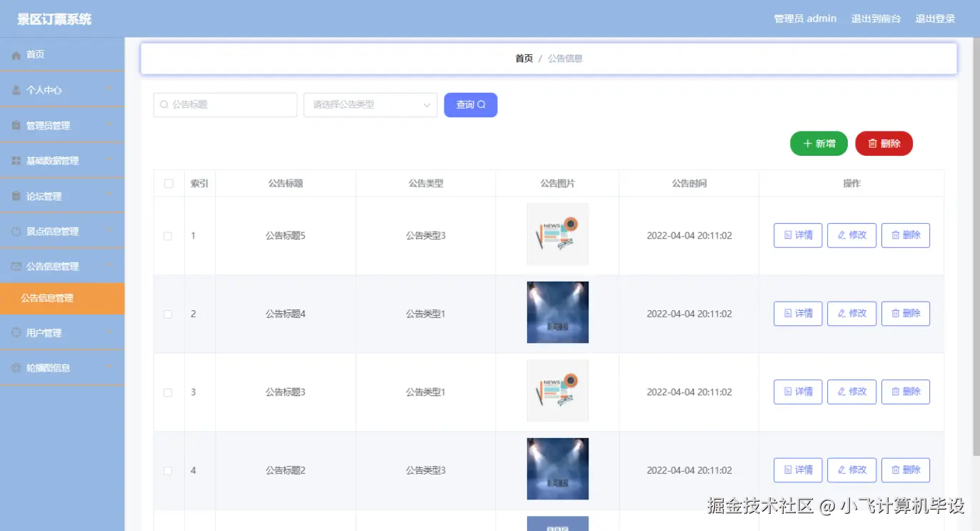Screen dimensions: 980x531
Task: Click the power icon beside 景点信息管理
Action: tap(16, 232)
